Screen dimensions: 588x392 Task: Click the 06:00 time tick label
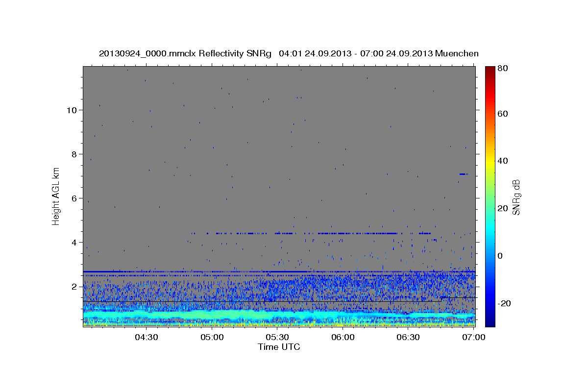pos(343,337)
